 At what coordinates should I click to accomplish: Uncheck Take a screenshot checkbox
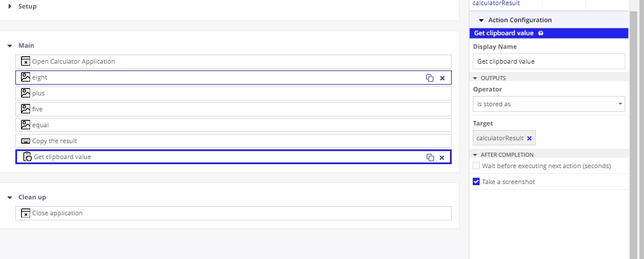tap(476, 182)
